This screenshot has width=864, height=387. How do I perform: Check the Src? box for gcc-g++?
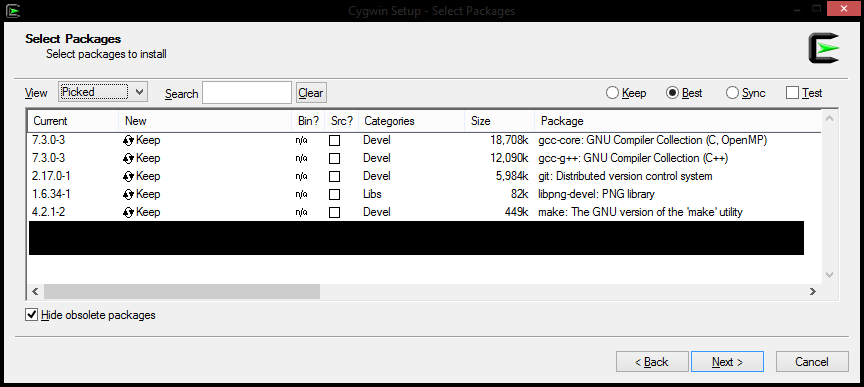click(x=334, y=158)
